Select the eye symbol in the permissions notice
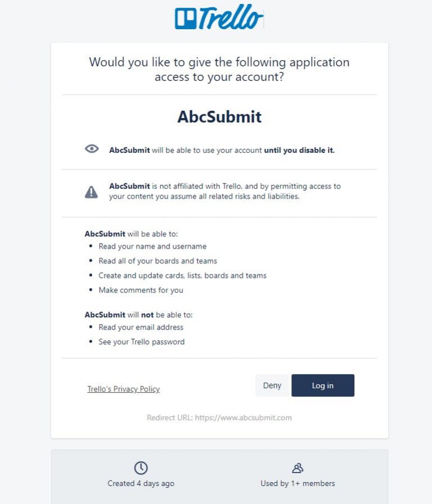432x504 pixels. [x=91, y=148]
